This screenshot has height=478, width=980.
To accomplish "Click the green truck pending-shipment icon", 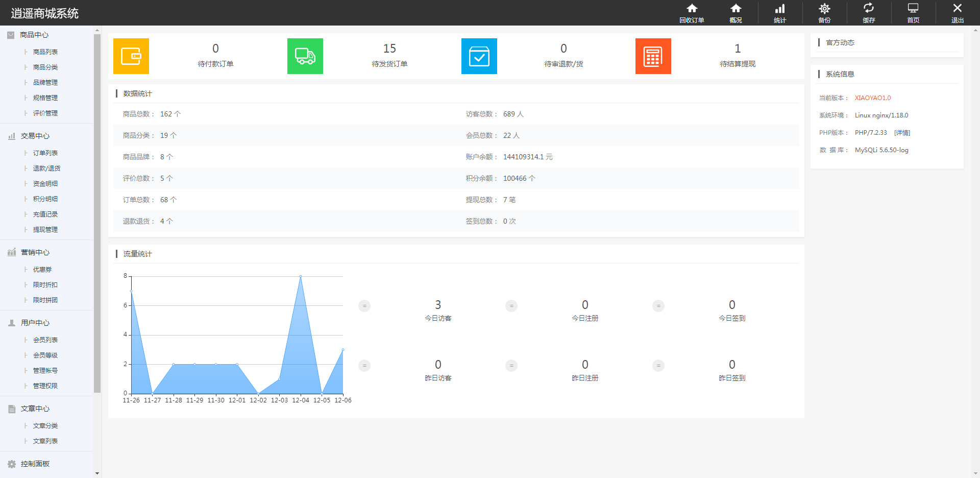I will pos(305,56).
